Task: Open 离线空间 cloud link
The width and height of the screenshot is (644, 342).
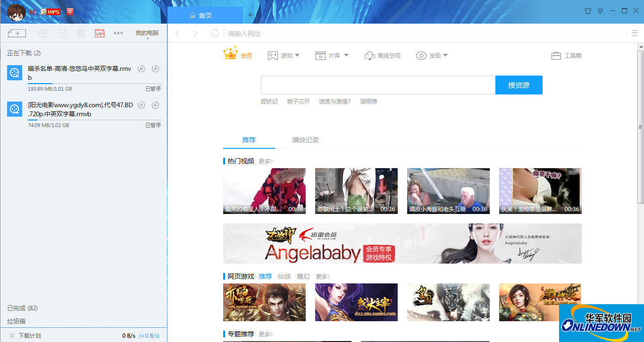Action: (x=382, y=55)
